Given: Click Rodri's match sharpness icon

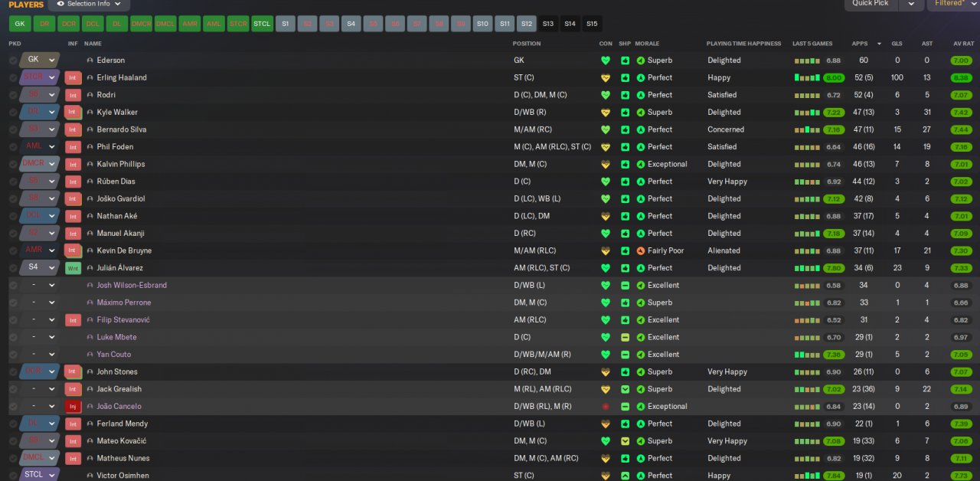Looking at the screenshot, I should tap(625, 95).
